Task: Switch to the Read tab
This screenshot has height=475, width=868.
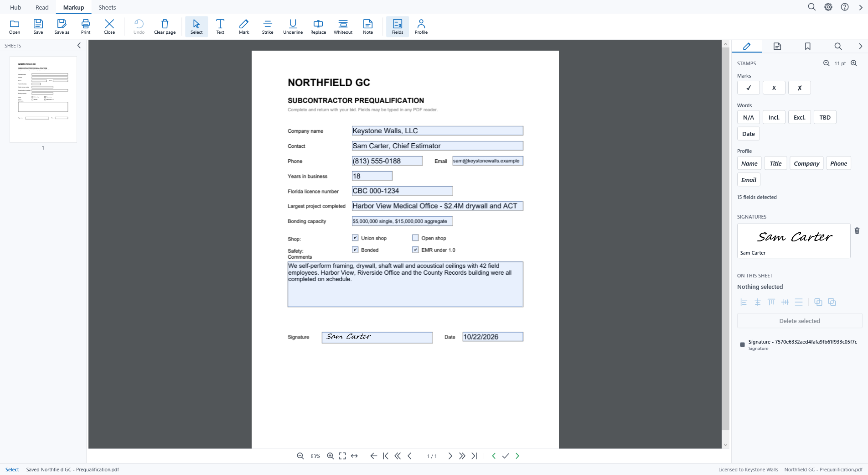Action: point(42,7)
